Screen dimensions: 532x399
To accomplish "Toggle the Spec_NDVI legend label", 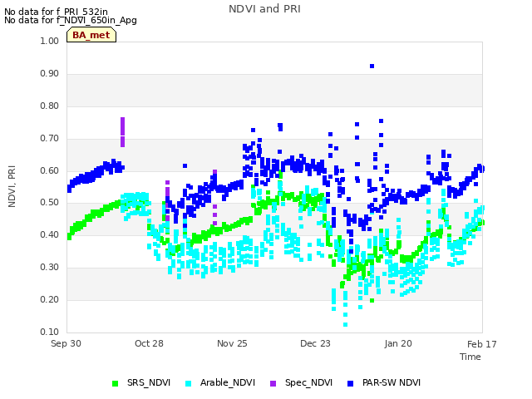I will (308, 382).
